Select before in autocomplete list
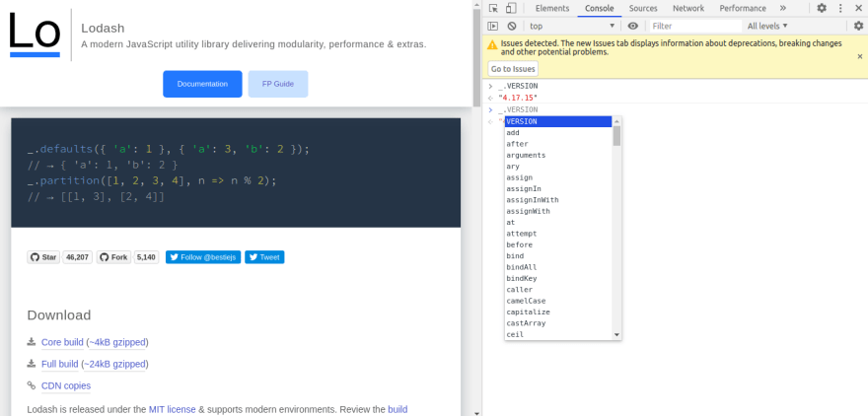This screenshot has width=868, height=416. click(x=558, y=244)
